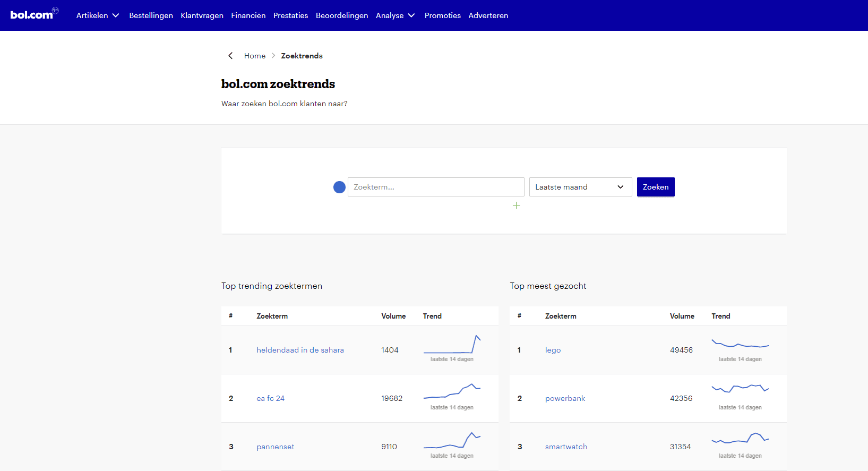Click the Zoektrends breadcrumb
868x471 pixels.
tap(302, 56)
